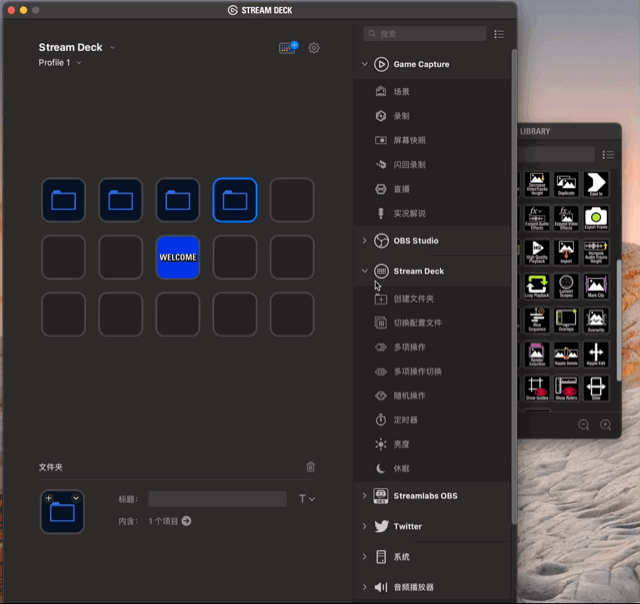Viewport: 640px width, 604px height.
Task: Expand the OBS Studio category
Action: (364, 241)
